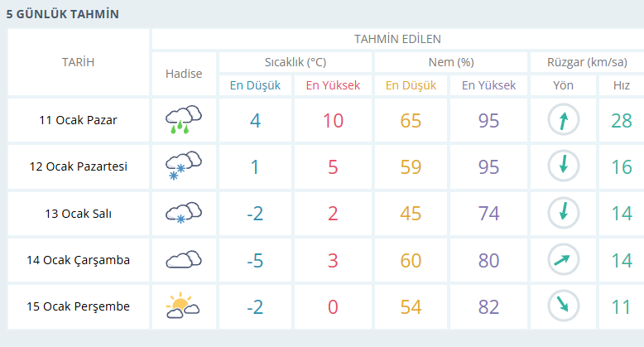Click the wind direction arrow for 13 Ocak Salı
This screenshot has height=347, width=644.
click(x=564, y=213)
